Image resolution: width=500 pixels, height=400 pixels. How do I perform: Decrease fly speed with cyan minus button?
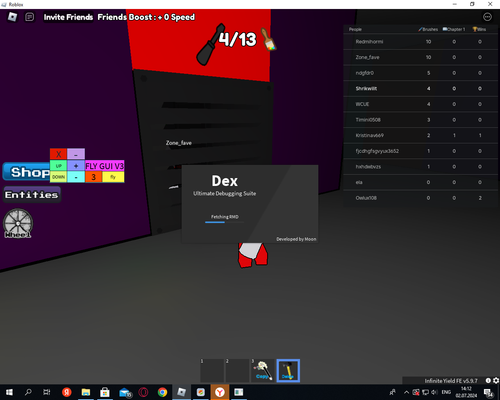[76, 177]
